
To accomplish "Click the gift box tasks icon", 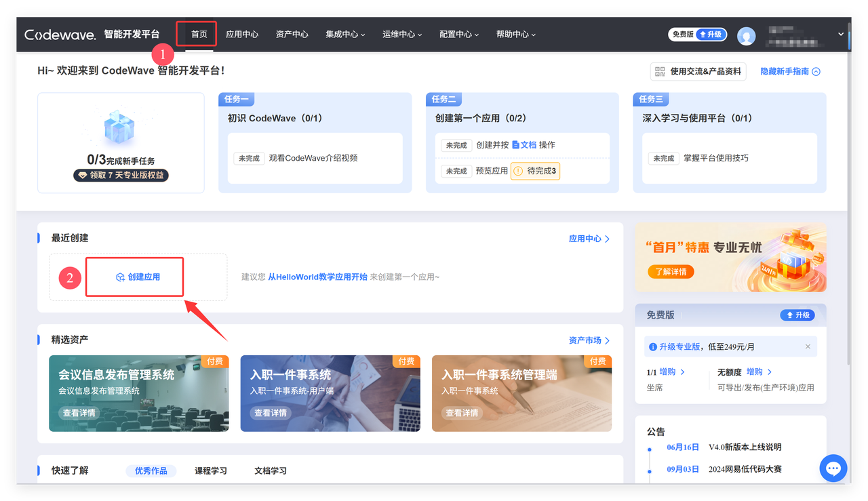I will pos(119,128).
